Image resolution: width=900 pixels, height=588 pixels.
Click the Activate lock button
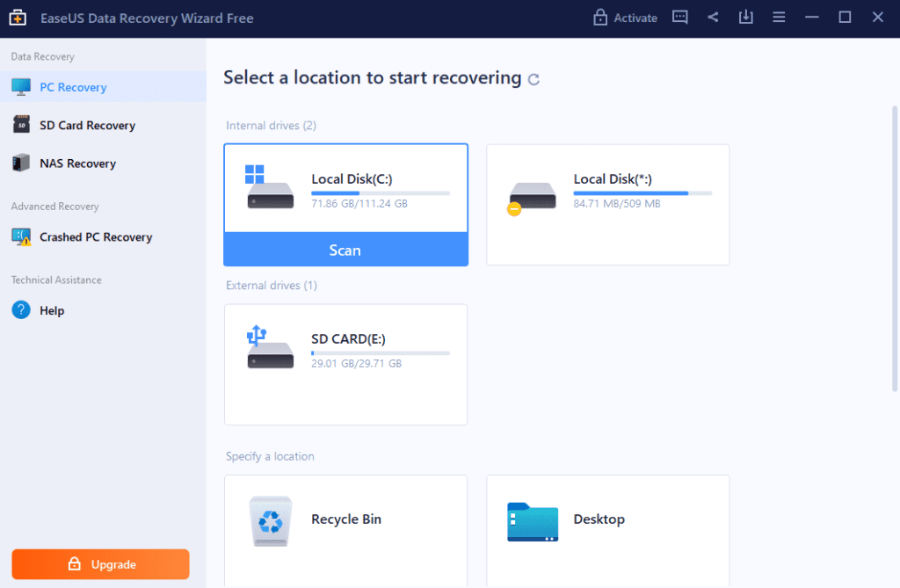tap(625, 18)
